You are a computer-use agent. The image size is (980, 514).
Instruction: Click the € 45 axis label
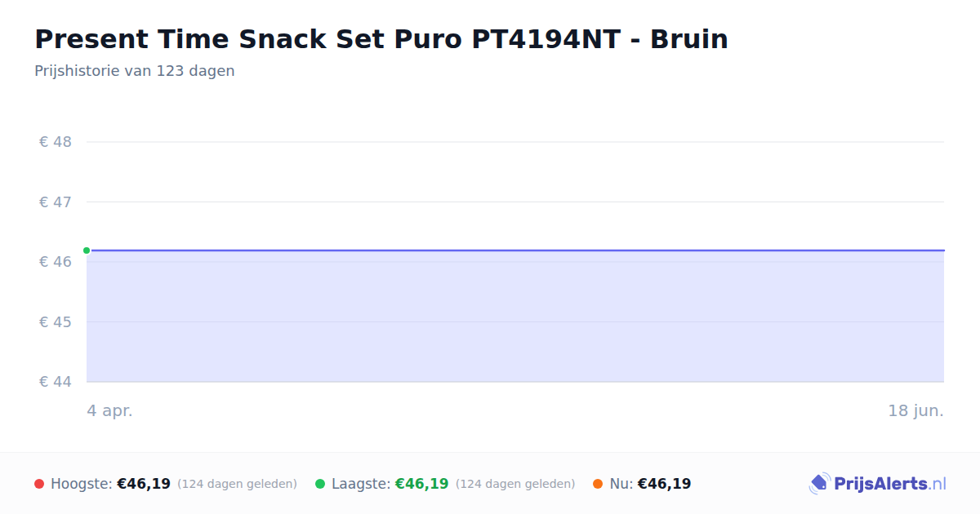coord(56,321)
